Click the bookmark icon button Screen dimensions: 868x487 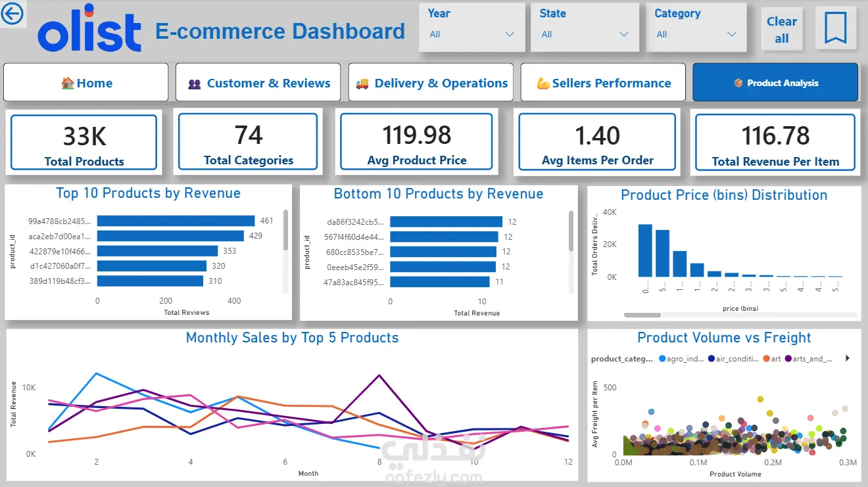(835, 28)
